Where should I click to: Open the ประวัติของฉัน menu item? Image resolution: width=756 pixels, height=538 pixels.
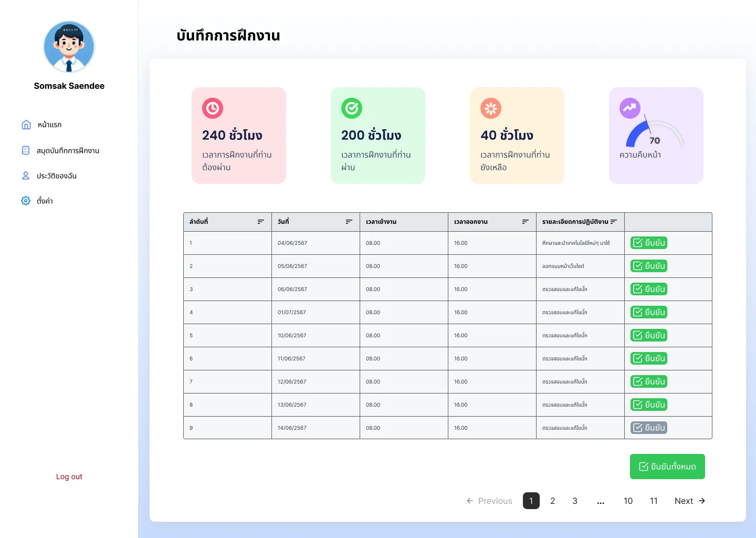click(x=49, y=175)
